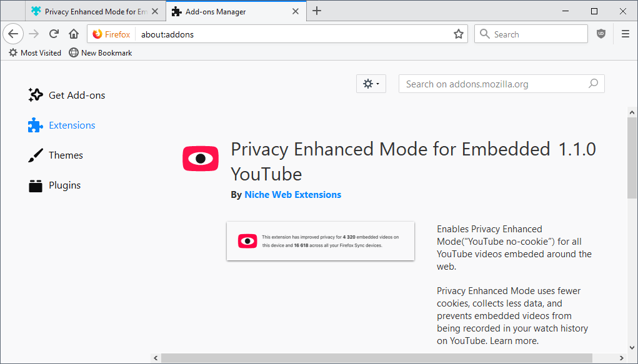Close the Privacy Enhanced Mode tab
638x364 pixels.
(155, 11)
